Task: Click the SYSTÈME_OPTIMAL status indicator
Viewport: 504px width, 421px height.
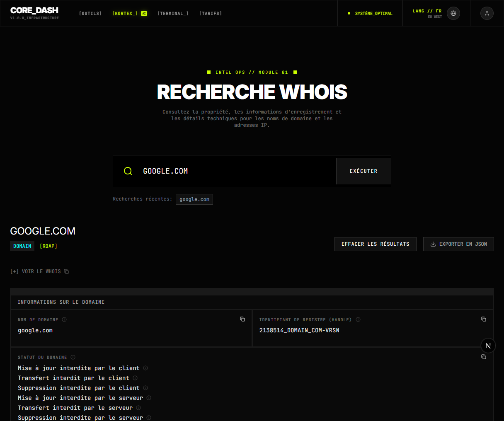Action: click(370, 13)
